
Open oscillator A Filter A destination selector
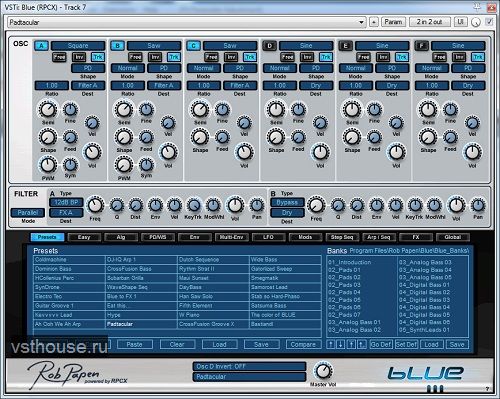[x=88, y=85]
